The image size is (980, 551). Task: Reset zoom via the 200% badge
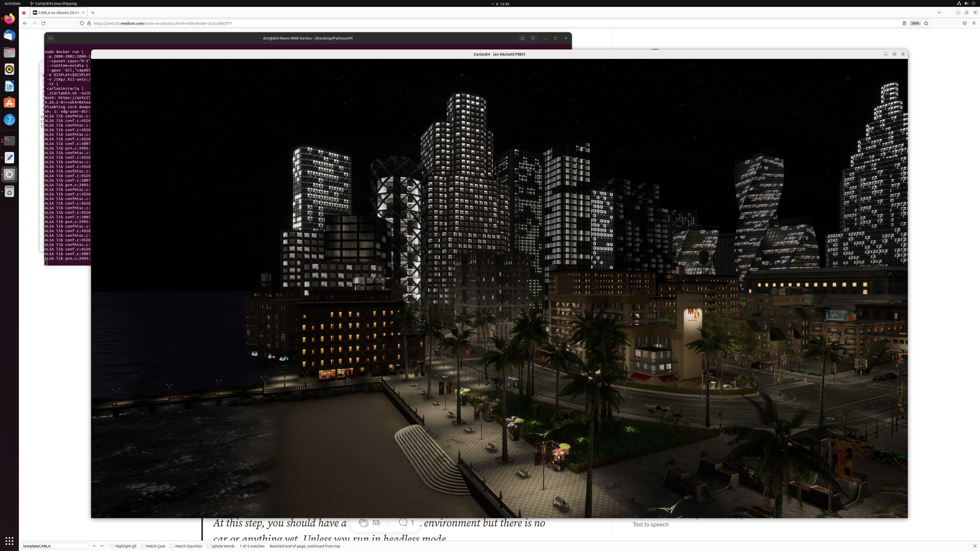pyautogui.click(x=915, y=23)
